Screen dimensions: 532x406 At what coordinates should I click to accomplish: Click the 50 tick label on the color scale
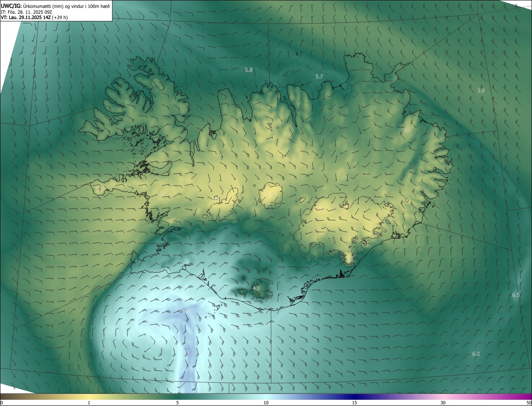coord(529,403)
